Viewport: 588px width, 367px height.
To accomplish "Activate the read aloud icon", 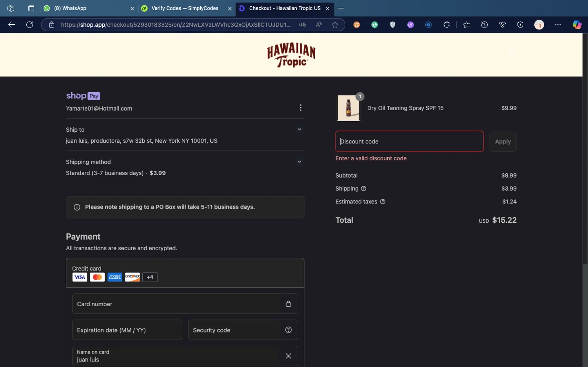I will point(319,25).
